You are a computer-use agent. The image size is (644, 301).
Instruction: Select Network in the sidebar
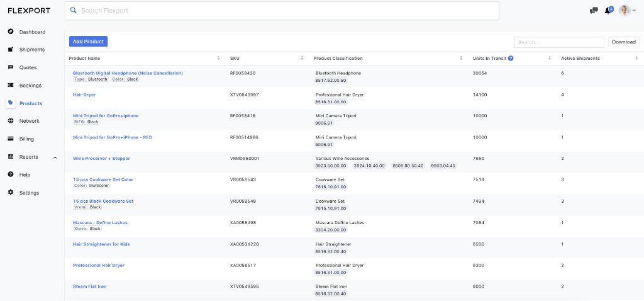29,122
